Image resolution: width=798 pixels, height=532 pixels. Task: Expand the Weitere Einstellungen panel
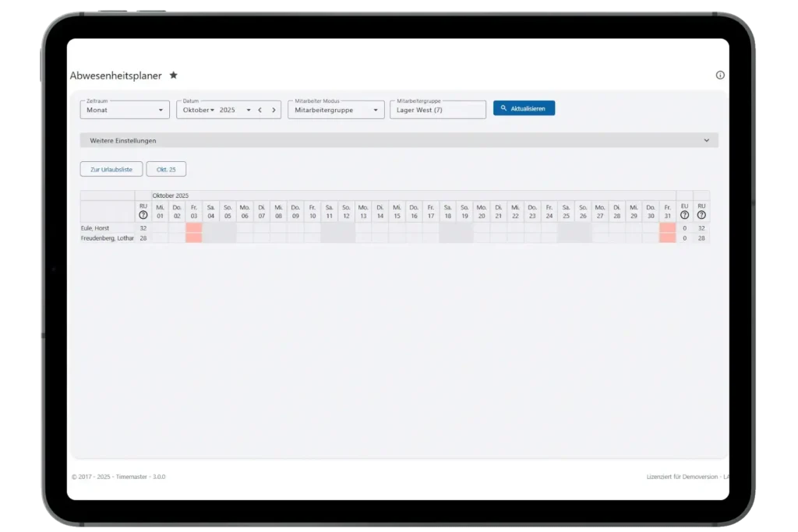(399, 140)
